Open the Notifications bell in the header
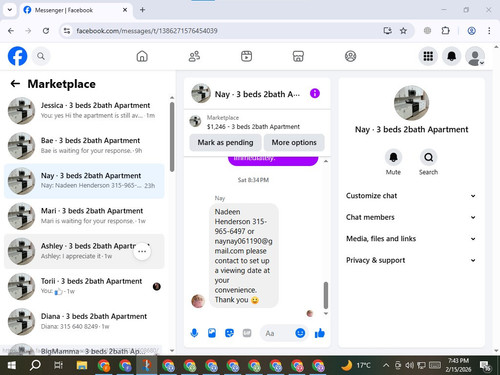 (452, 56)
